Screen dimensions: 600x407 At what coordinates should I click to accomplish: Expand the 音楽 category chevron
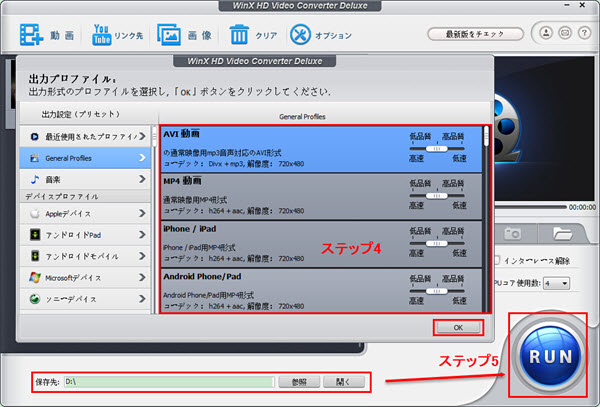142,179
